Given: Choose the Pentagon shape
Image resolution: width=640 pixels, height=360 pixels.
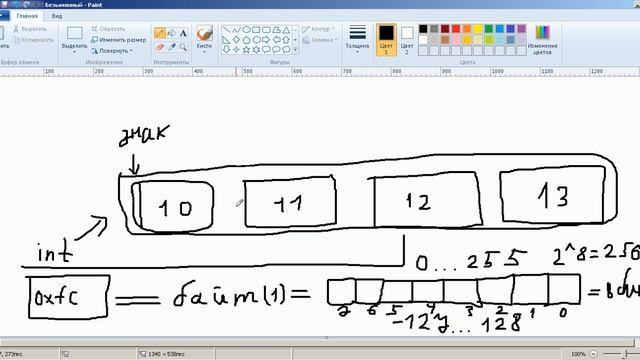Looking at the screenshot, I should tap(246, 40).
